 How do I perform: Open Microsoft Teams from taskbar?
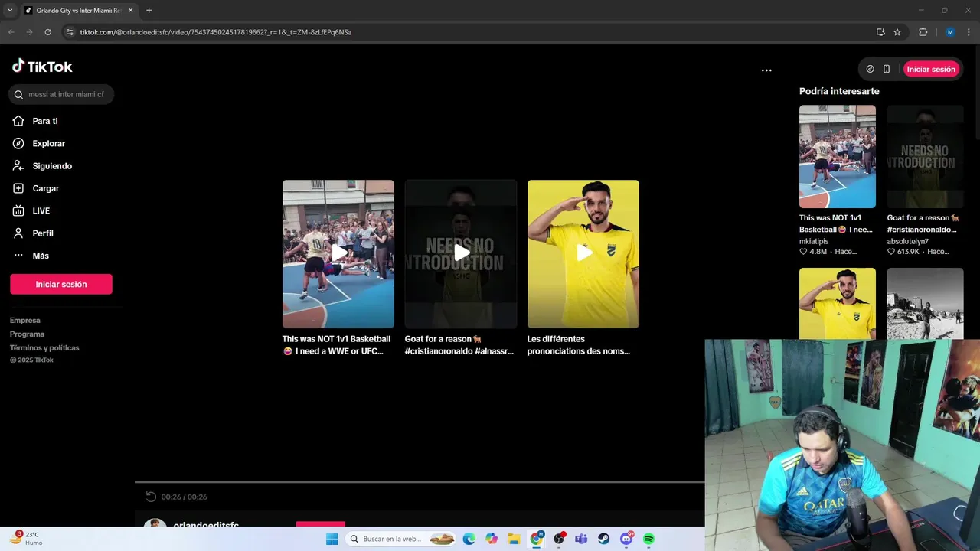(x=582, y=539)
